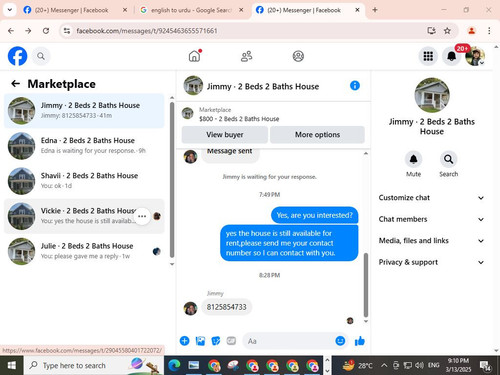The width and height of the screenshot is (500, 375).
Task: Open the emoji picker smiley icon
Action: coord(340,341)
